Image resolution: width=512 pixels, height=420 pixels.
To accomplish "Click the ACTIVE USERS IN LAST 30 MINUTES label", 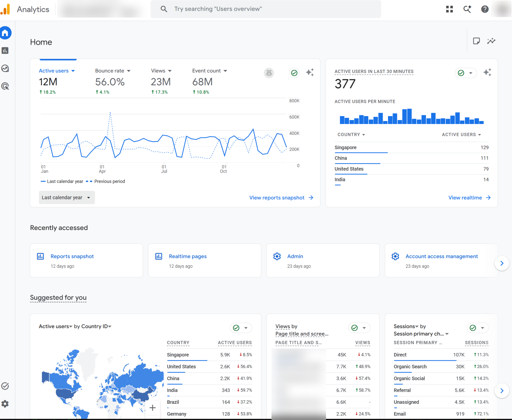I will (374, 71).
